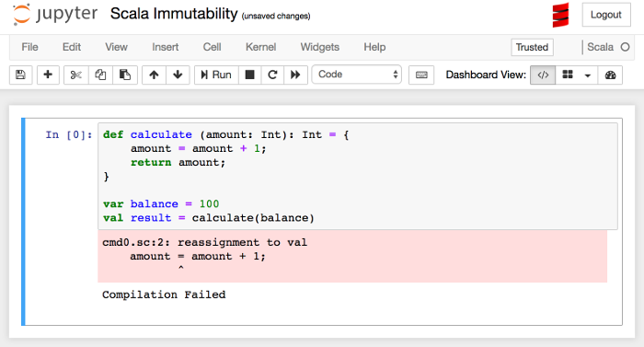Click the Logout button

[606, 15]
